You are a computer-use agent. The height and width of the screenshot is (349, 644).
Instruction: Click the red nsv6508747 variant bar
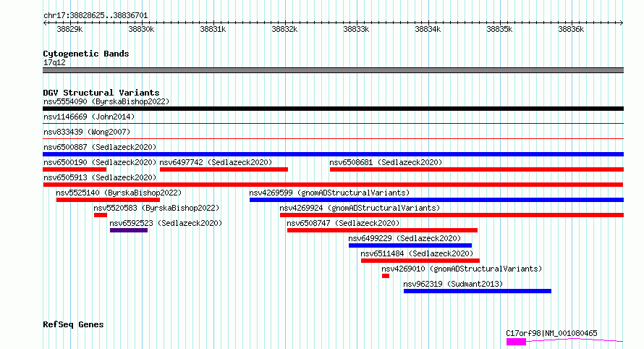[382, 230]
